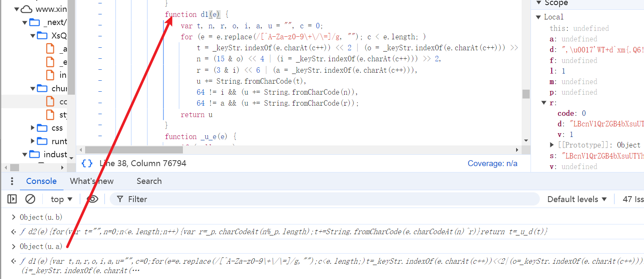Open the console drawer three-dot menu

(x=12, y=181)
